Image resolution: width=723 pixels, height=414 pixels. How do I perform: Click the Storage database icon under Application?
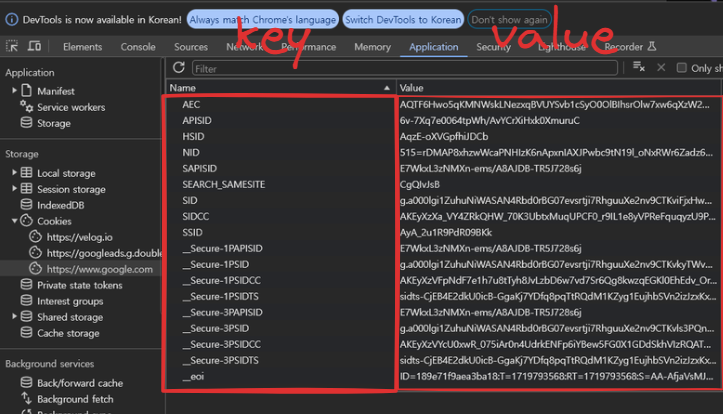point(27,123)
